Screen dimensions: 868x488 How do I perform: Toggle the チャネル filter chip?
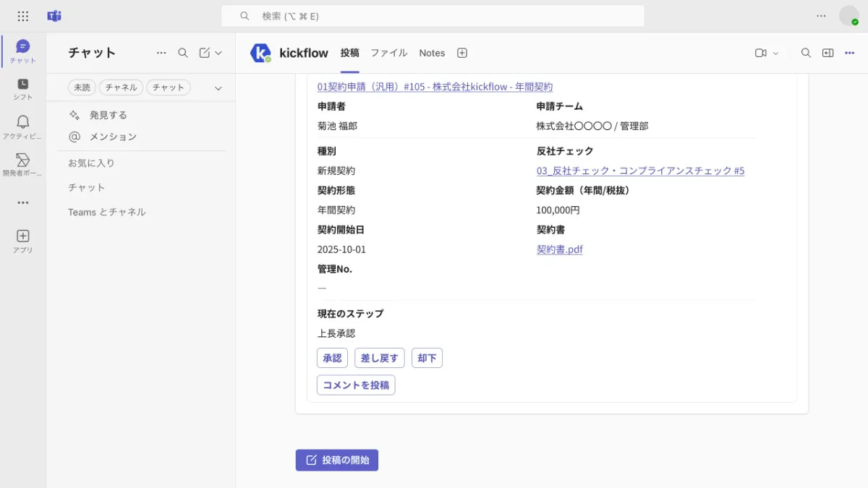[121, 87]
